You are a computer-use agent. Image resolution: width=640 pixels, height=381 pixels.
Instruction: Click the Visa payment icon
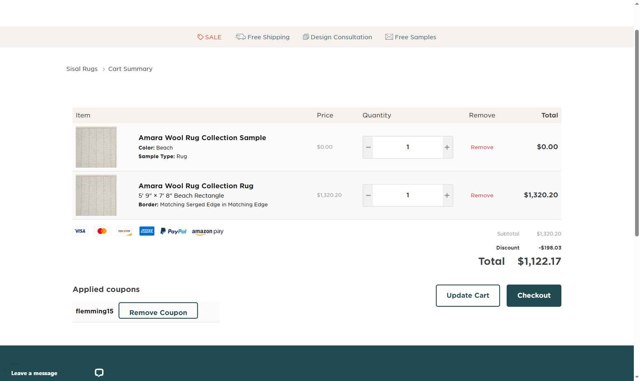[80, 231]
